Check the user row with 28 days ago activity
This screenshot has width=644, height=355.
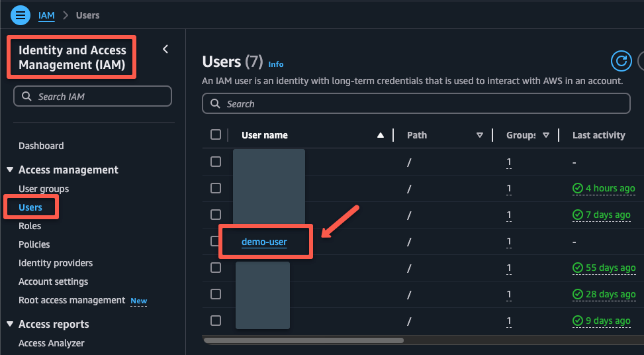coord(216,294)
